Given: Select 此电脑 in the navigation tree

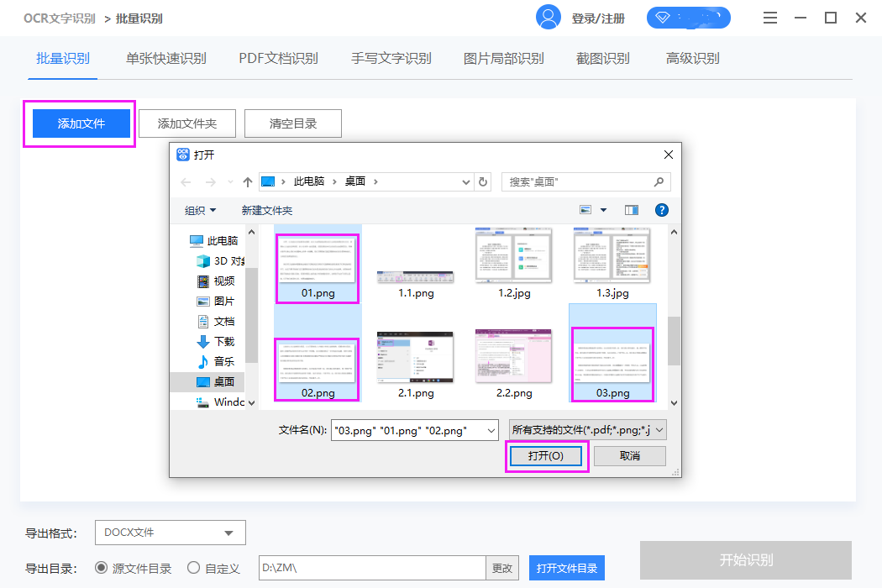Looking at the screenshot, I should click(x=213, y=240).
